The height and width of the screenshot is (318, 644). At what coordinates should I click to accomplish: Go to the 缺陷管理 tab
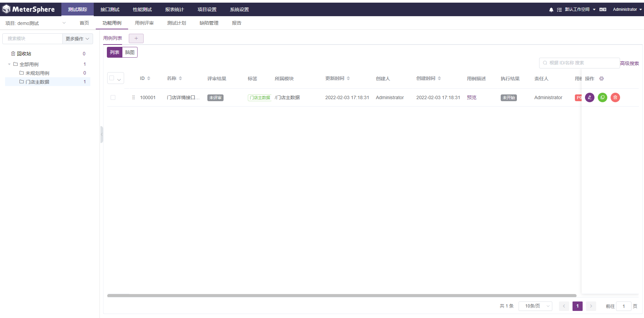pyautogui.click(x=209, y=23)
